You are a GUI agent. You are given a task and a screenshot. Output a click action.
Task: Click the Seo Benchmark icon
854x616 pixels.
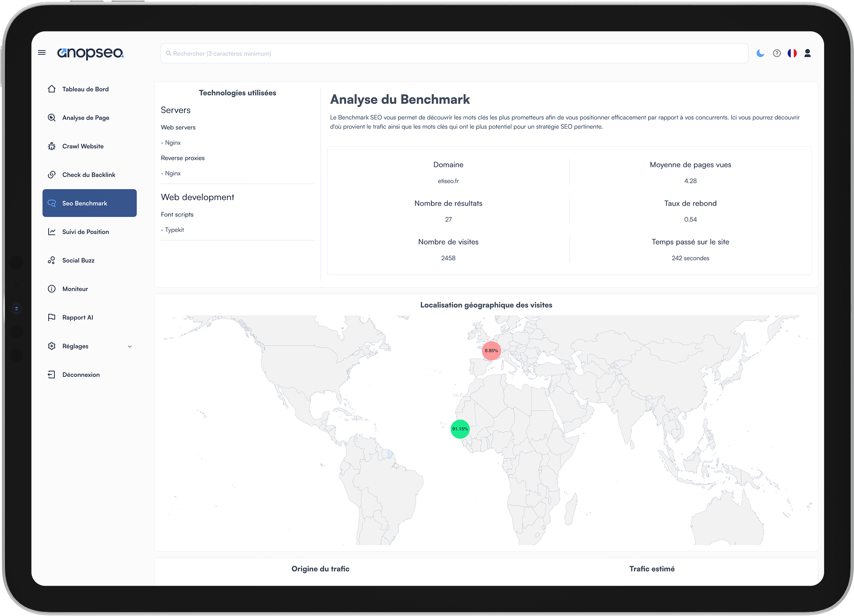point(52,203)
